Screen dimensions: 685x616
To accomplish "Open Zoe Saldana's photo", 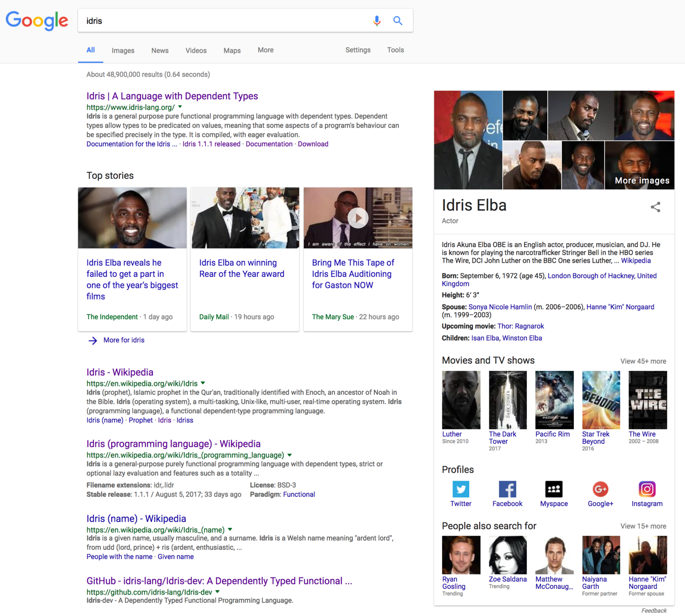I will pyautogui.click(x=508, y=555).
